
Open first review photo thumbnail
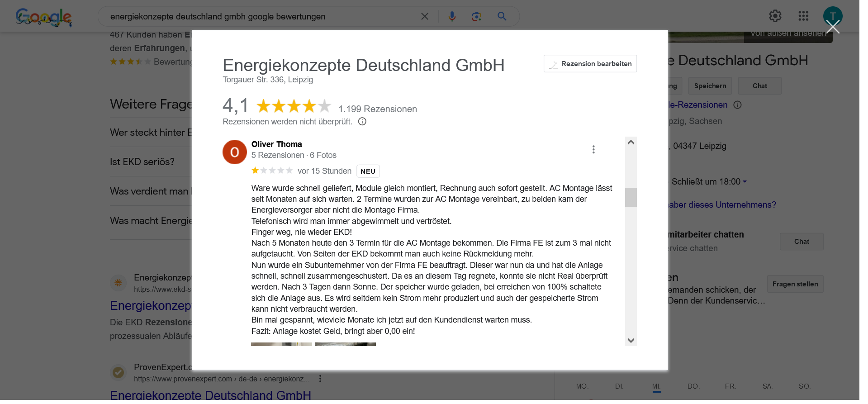[x=281, y=344]
